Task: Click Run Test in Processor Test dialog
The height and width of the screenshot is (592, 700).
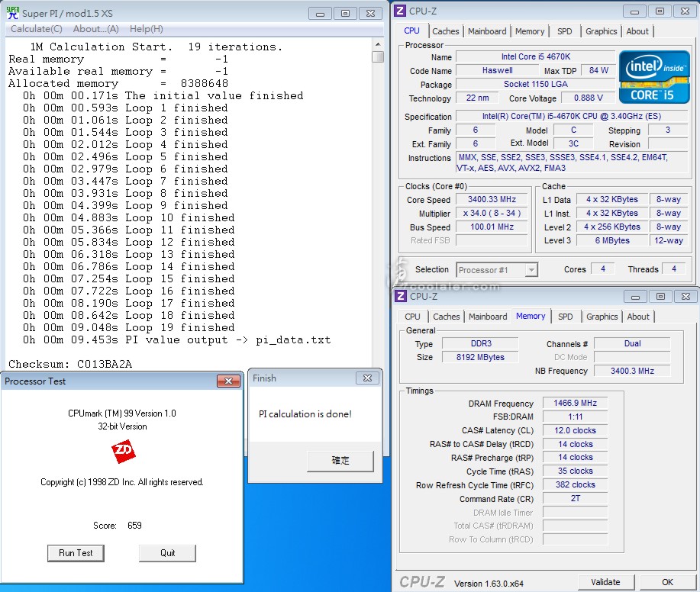Action: pyautogui.click(x=76, y=553)
